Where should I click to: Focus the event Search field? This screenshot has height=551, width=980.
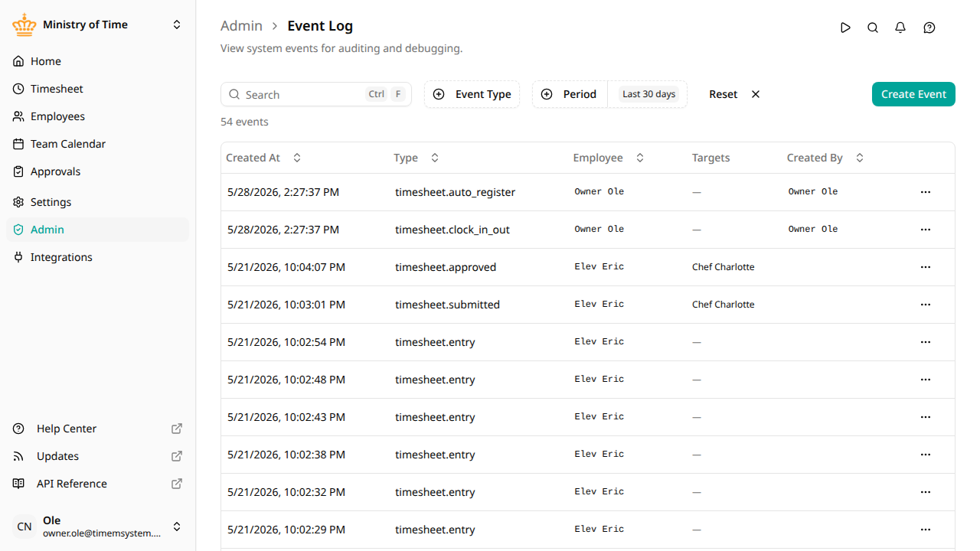[316, 94]
